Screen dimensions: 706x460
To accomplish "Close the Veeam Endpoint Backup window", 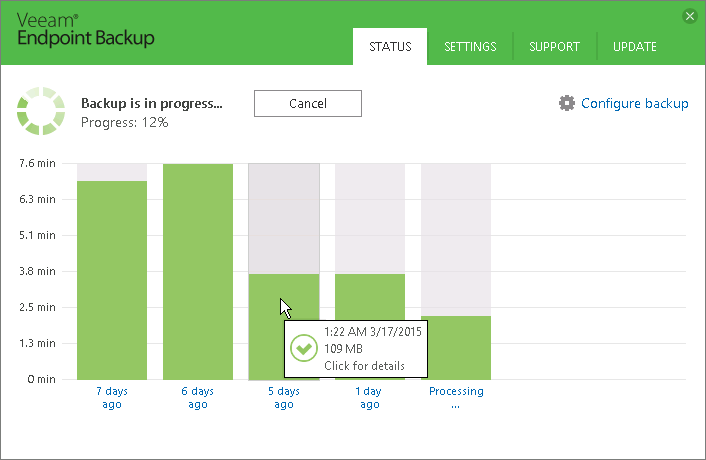I will click(x=689, y=16).
